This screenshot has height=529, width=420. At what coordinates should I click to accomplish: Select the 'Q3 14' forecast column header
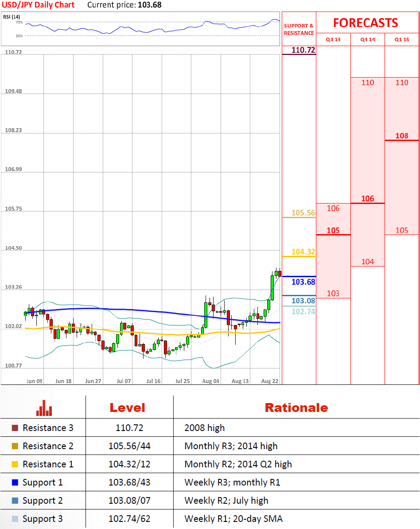point(333,39)
